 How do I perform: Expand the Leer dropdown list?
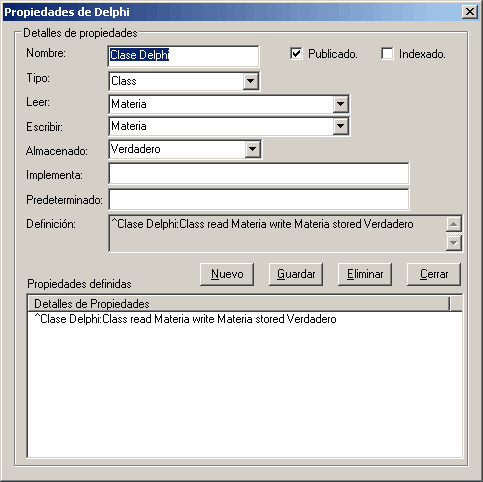[x=340, y=104]
